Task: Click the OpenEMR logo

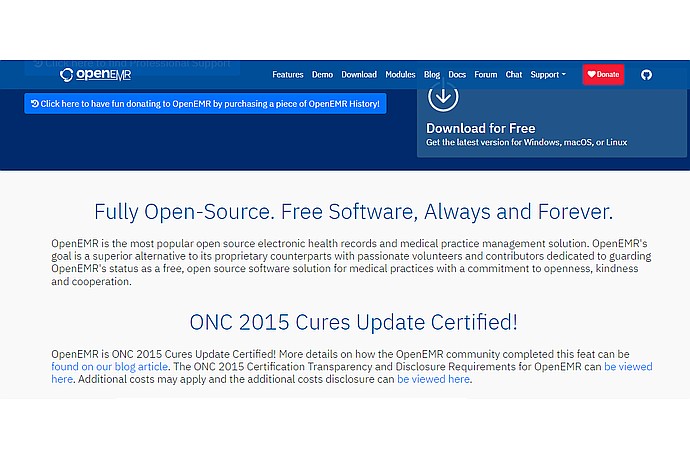Action: (x=95, y=75)
